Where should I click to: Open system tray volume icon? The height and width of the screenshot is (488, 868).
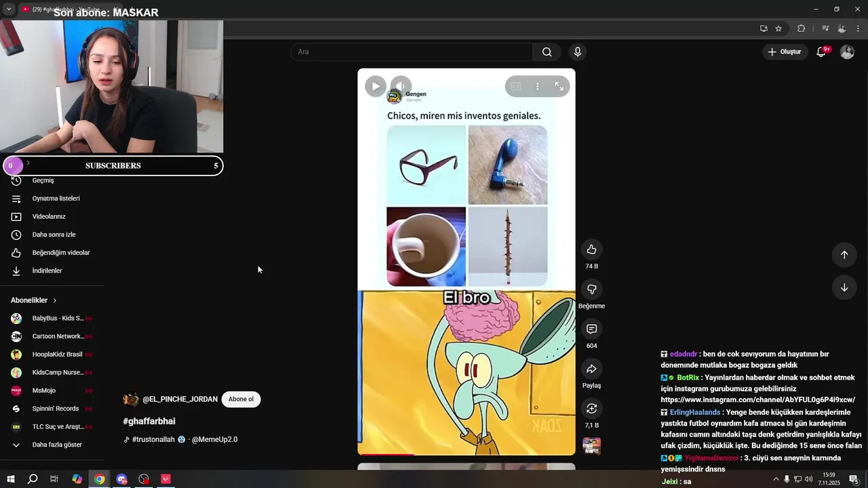point(808,479)
